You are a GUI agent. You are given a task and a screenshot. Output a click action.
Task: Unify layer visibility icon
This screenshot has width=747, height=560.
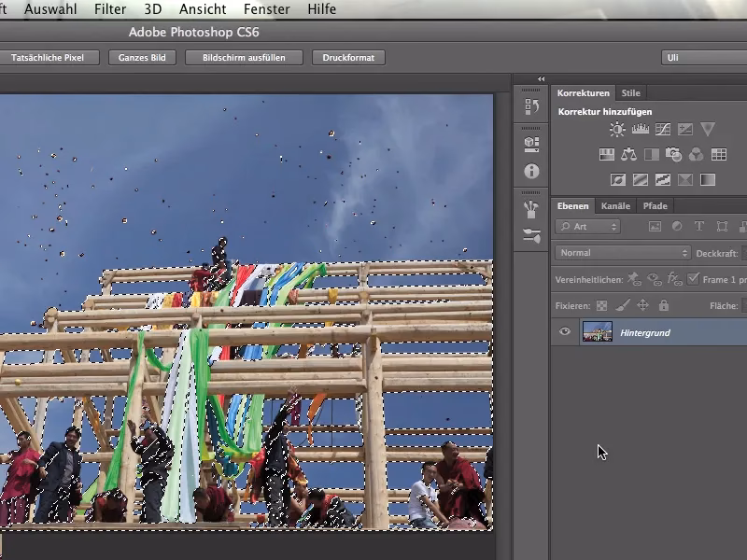pos(655,279)
